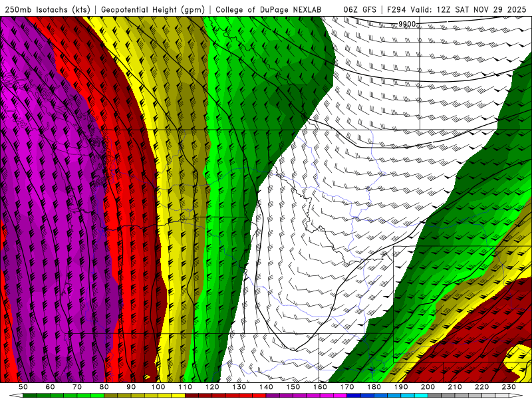The image size is (532, 399).
Task: Select the '06Z GFS' model run label
Action: 360,10
